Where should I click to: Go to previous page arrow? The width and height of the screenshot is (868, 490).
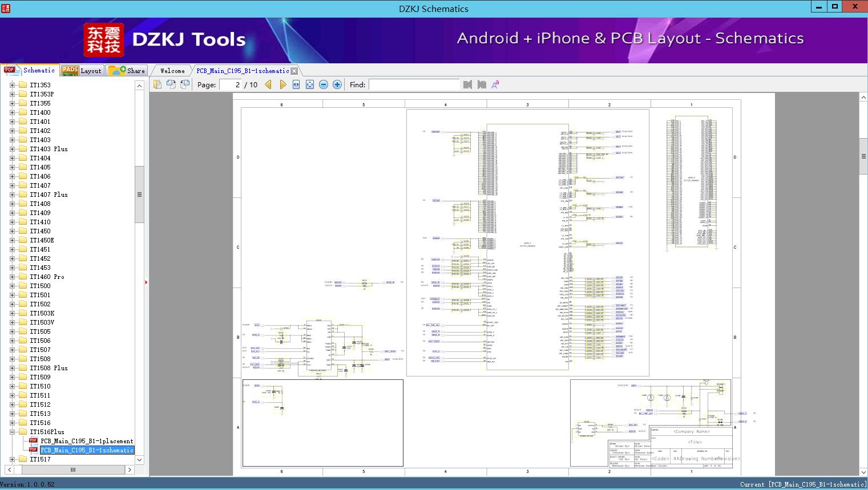268,84
